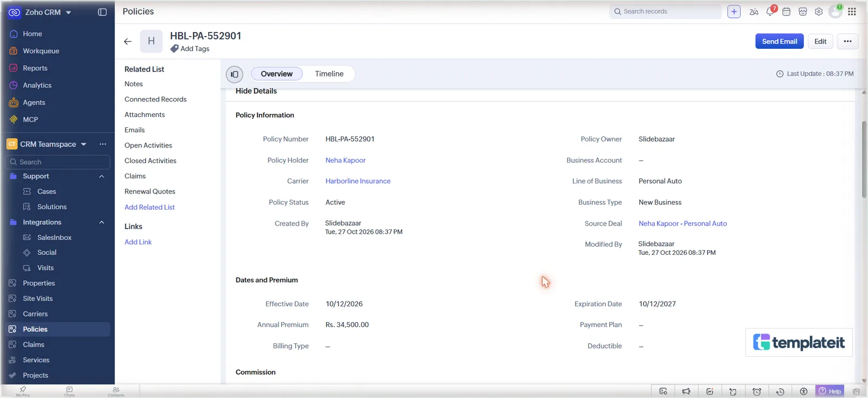
Task: Open the Neha Kapoor - Personal Auto deal
Action: pos(682,223)
